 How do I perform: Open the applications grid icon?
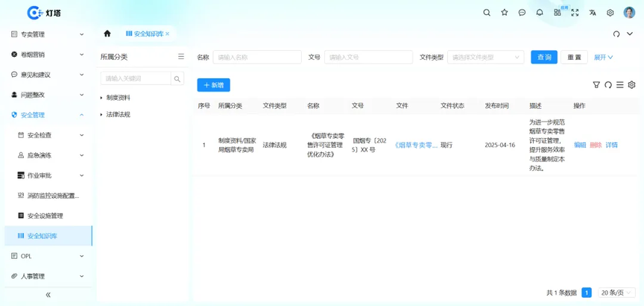pos(558,13)
